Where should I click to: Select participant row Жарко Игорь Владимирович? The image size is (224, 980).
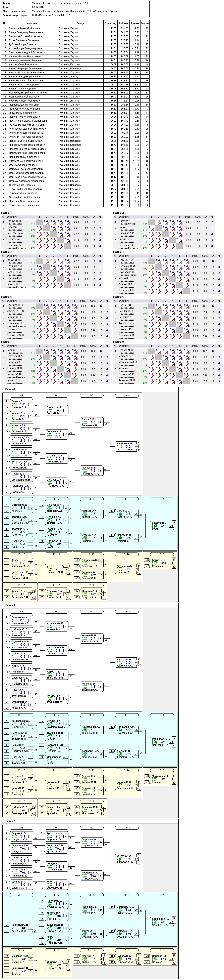tap(75, 48)
